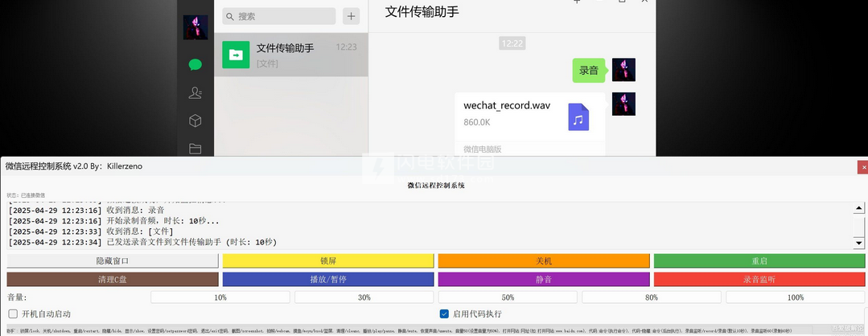
Task: Set volume to 10%
Action: [x=220, y=297]
